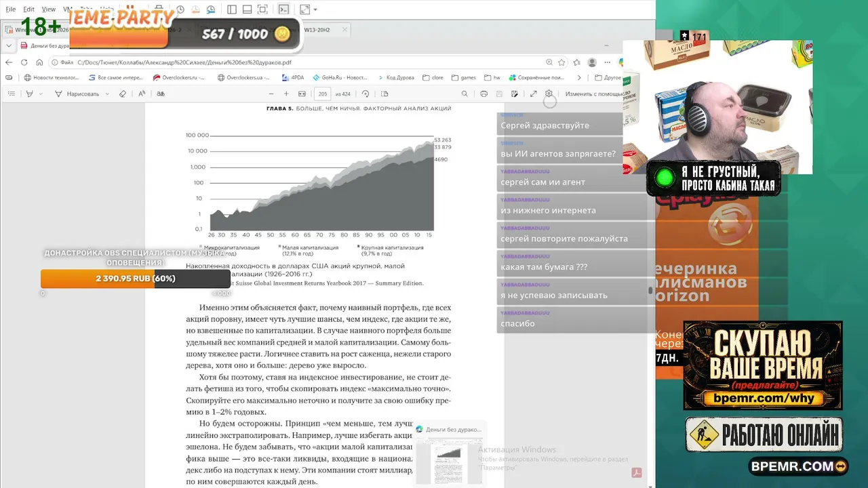Viewport: 868px width, 488px height.
Task: Expand the browser tab list chevron
Action: 9,46
